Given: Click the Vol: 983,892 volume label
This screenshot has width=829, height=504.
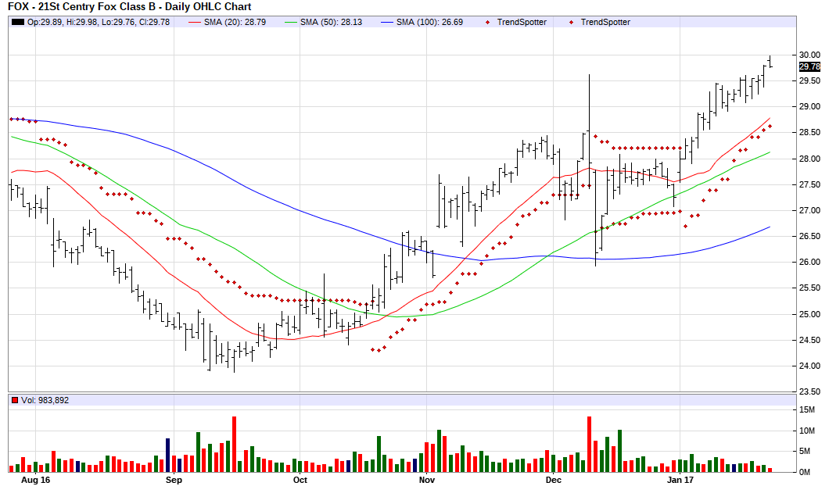Looking at the screenshot, I should click(45, 400).
